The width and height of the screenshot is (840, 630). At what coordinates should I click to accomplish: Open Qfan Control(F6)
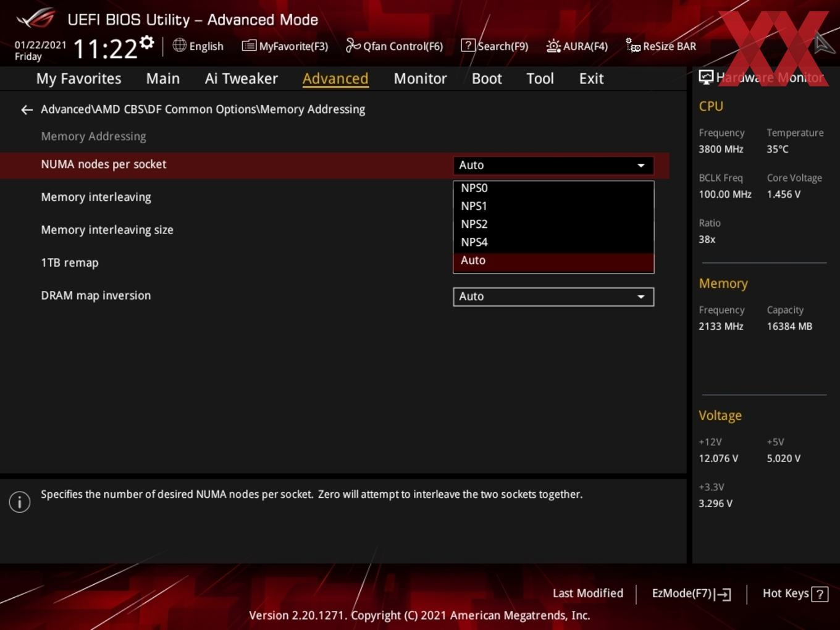(394, 46)
